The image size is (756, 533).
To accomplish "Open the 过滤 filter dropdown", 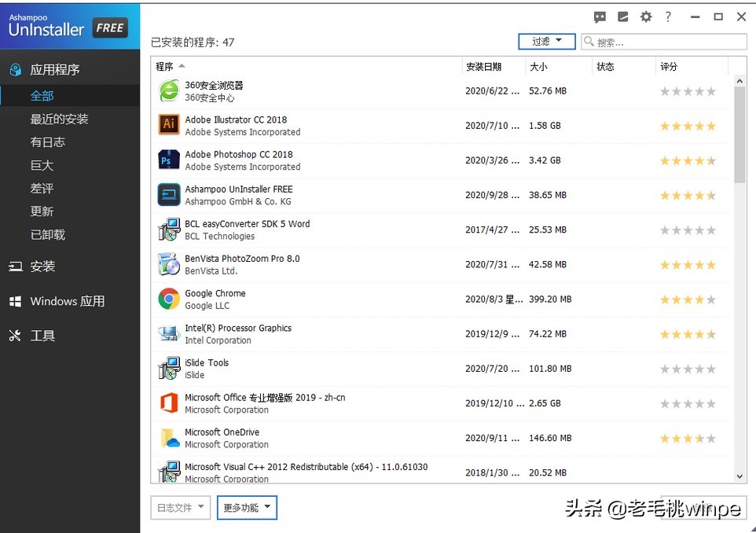I will click(547, 42).
